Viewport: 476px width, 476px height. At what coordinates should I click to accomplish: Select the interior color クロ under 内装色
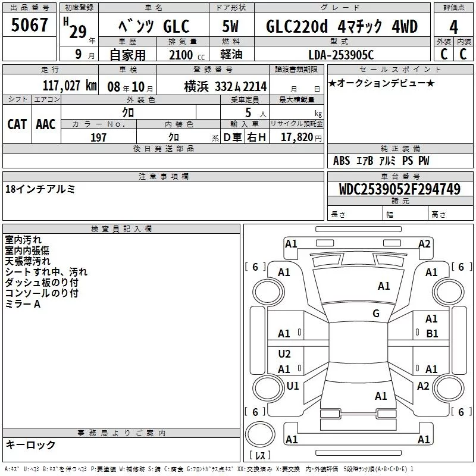pyautogui.click(x=174, y=137)
